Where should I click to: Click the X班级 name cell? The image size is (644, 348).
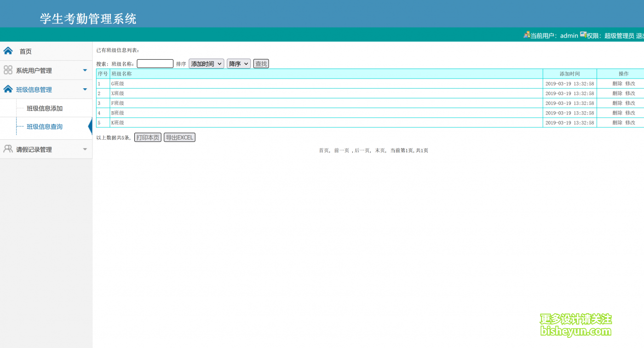(326, 93)
